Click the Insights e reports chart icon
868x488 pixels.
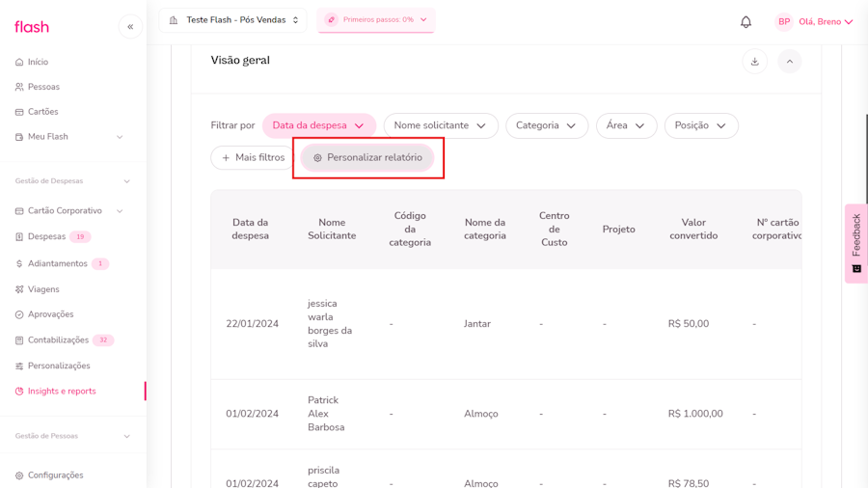[19, 392]
